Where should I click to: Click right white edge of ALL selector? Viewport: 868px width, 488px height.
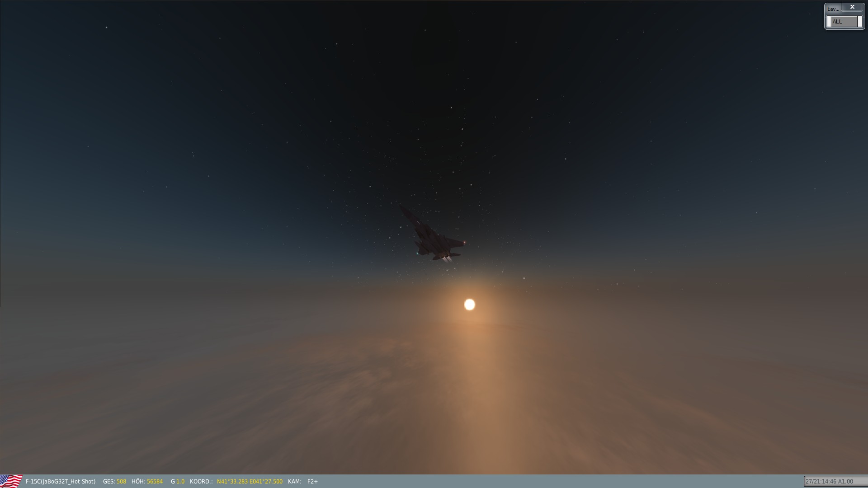click(860, 22)
